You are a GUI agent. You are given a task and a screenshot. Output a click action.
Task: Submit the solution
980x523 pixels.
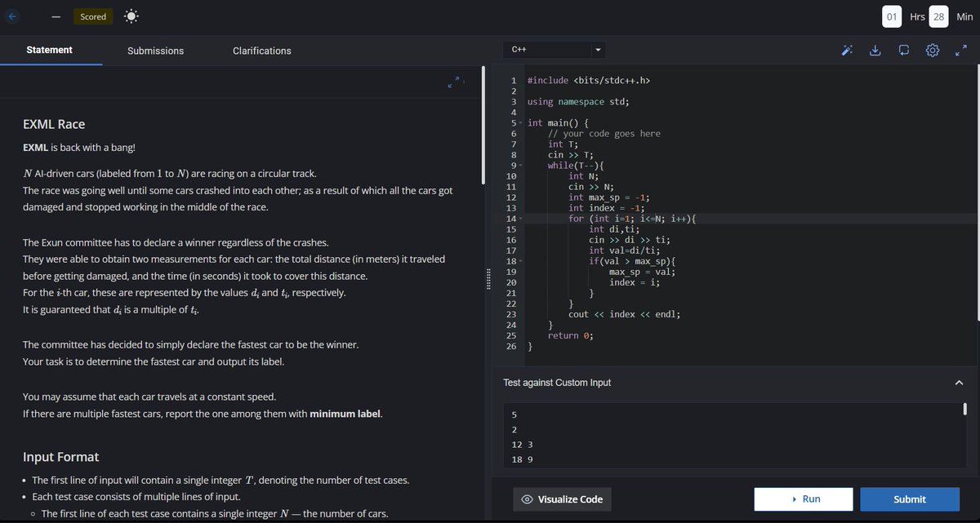click(910, 499)
